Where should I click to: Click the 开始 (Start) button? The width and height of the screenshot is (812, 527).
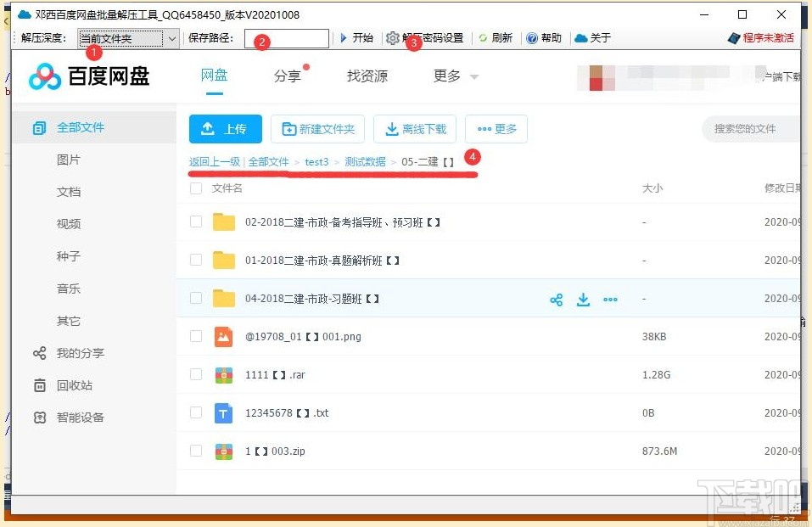356,37
